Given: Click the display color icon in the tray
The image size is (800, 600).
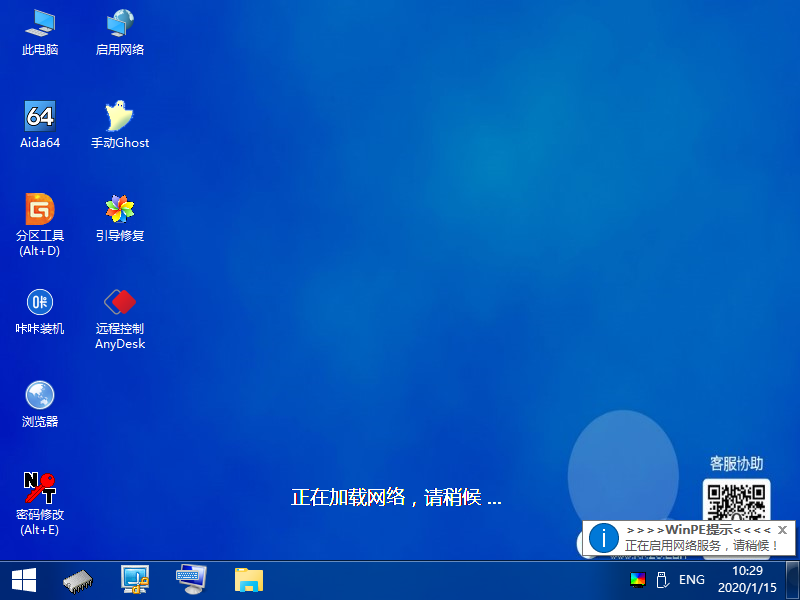Looking at the screenshot, I should (638, 578).
